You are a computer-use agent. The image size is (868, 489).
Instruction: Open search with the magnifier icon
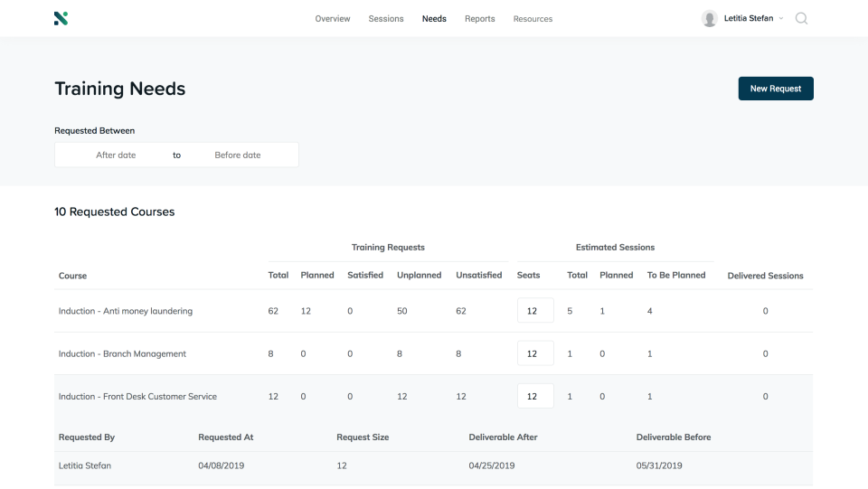(x=801, y=18)
